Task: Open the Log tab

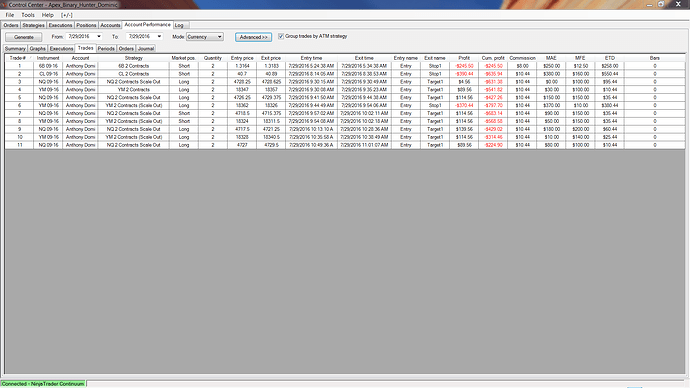Action: (x=179, y=25)
